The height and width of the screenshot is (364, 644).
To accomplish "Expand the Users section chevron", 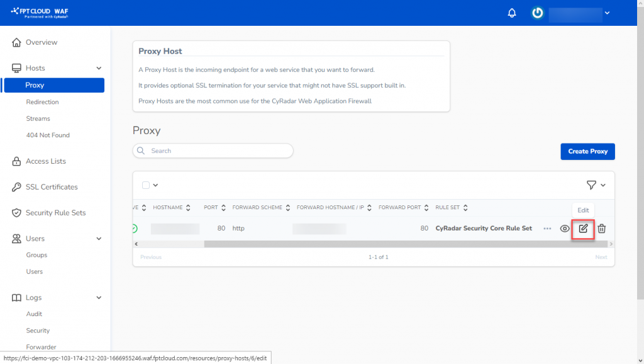I will tap(99, 238).
